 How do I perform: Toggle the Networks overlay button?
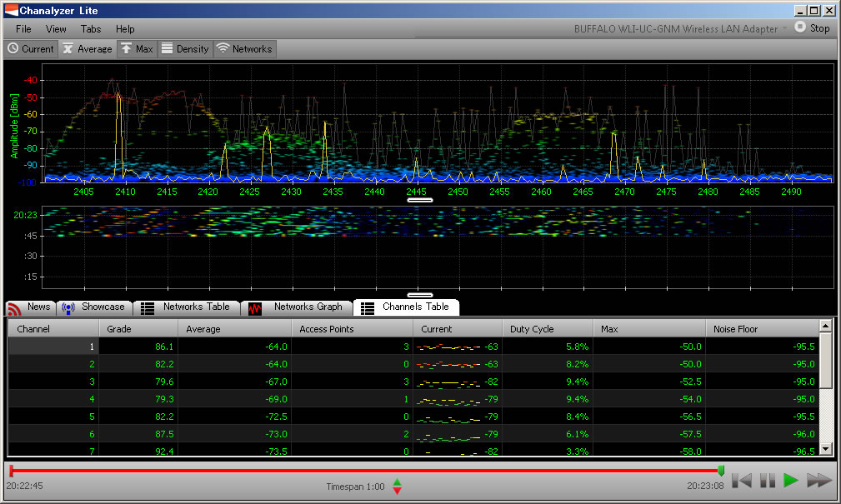pyautogui.click(x=244, y=49)
